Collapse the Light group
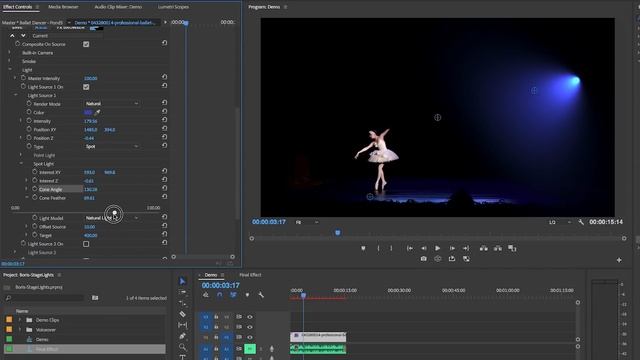 pyautogui.click(x=10, y=70)
